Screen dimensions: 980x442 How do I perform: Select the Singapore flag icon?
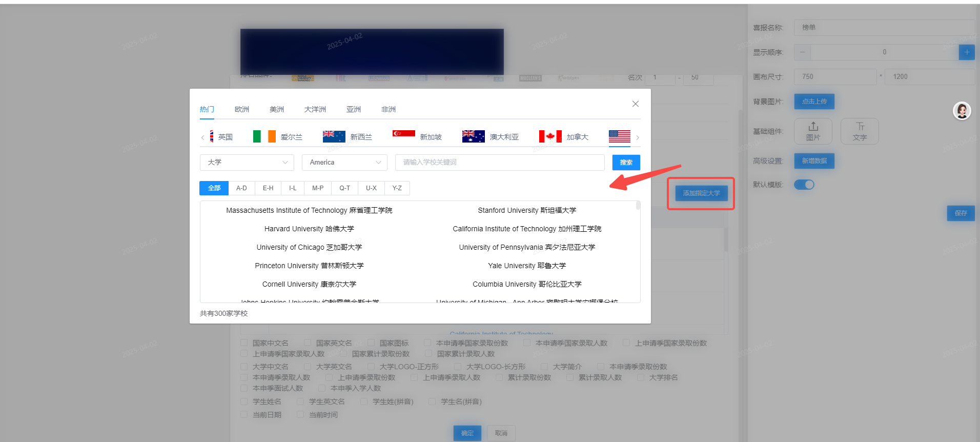[x=403, y=134]
